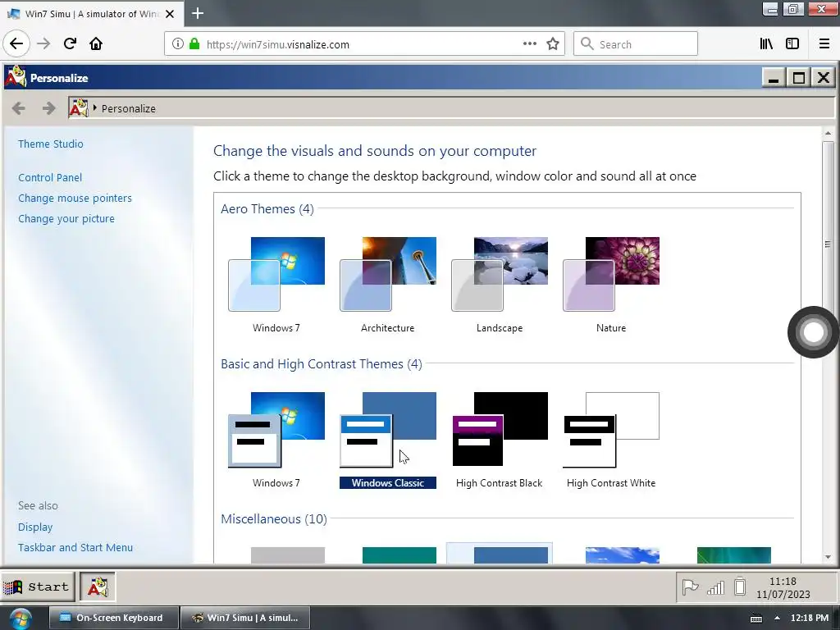Bookmark this page with the star
Screen dimensions: 840x630
[553, 44]
